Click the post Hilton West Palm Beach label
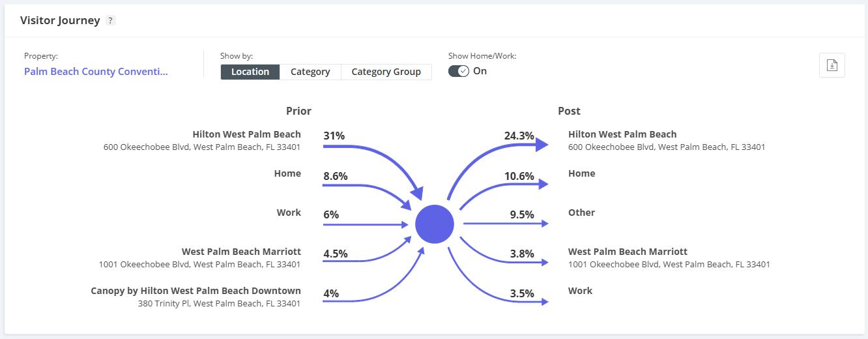Screen dimensions: 868x339 pos(622,134)
